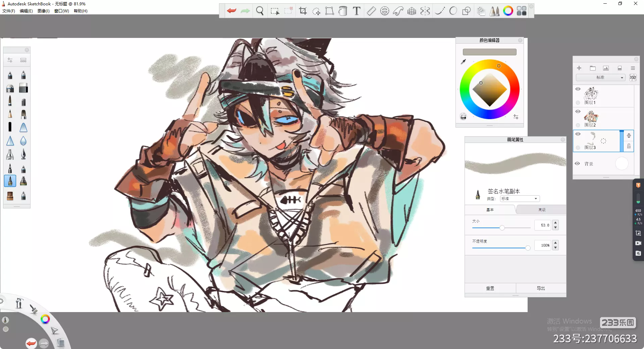This screenshot has width=644, height=349.
Task: Click the 重置 reset button
Action: click(x=490, y=288)
